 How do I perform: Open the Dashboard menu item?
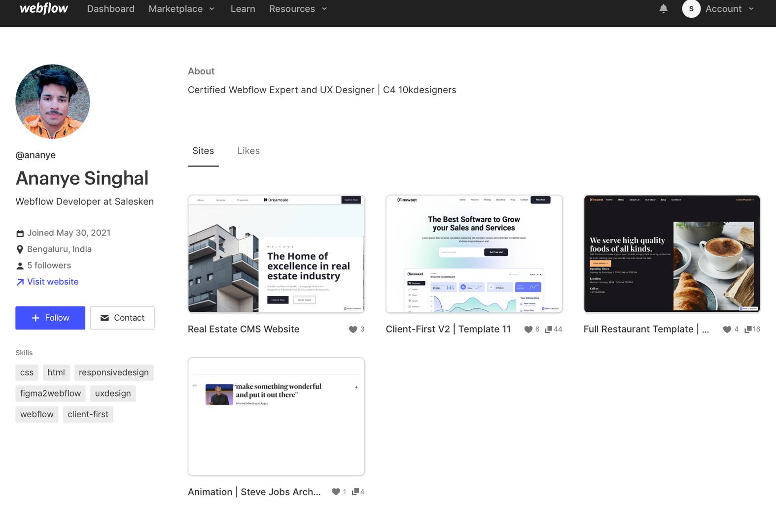[x=110, y=9]
